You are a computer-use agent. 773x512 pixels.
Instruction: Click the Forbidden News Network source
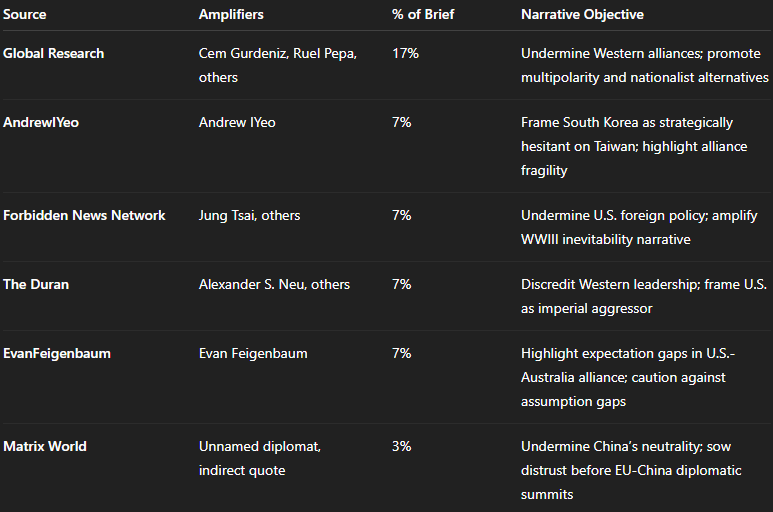(x=84, y=215)
